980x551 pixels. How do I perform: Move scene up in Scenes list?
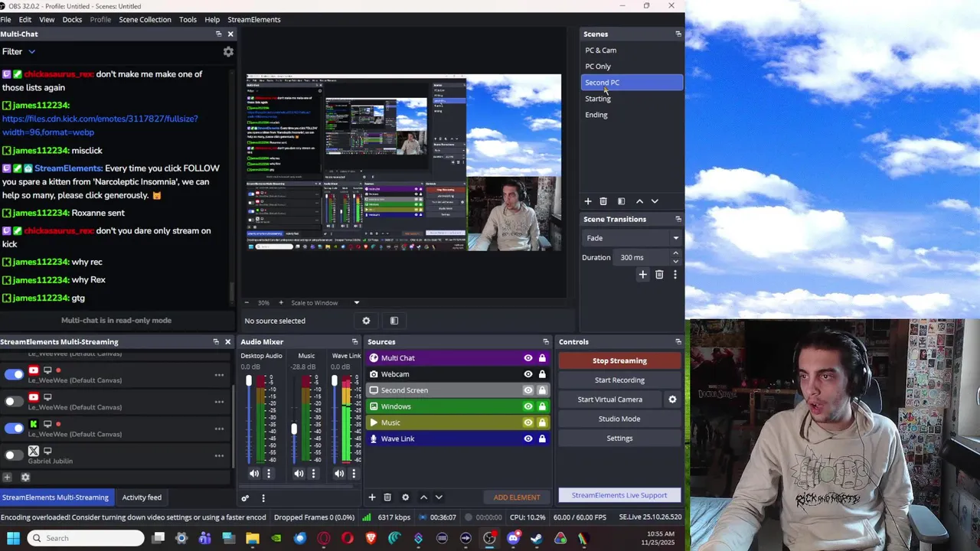[x=639, y=201]
